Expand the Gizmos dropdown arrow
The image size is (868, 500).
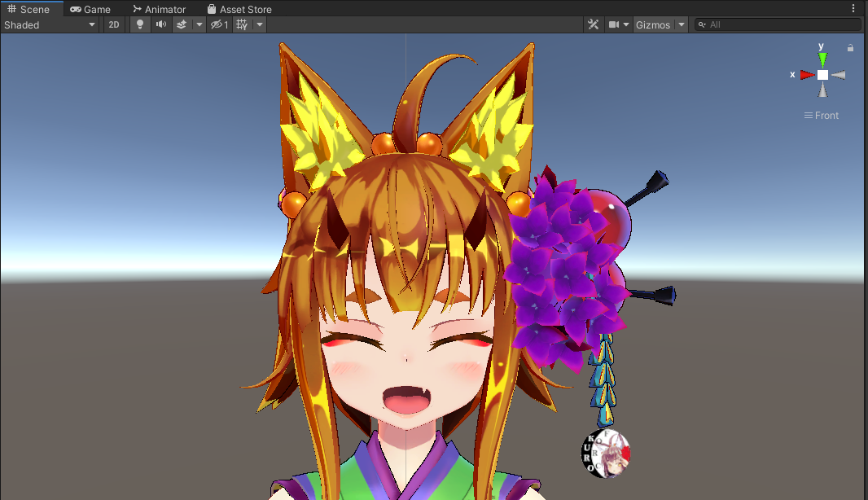click(x=681, y=24)
